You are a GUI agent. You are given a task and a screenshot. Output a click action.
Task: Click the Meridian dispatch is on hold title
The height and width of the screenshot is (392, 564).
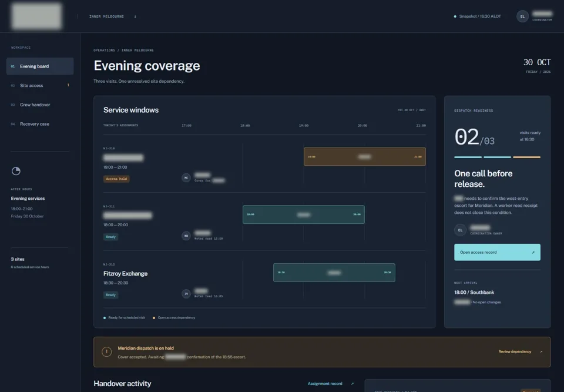146,348
